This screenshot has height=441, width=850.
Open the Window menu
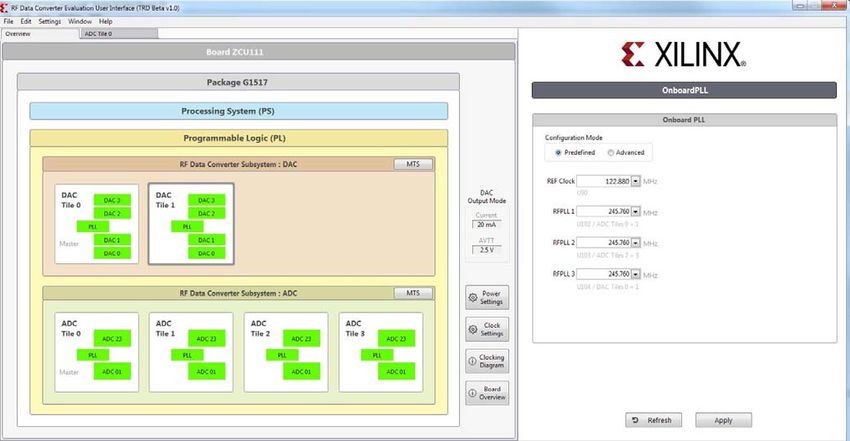[80, 22]
